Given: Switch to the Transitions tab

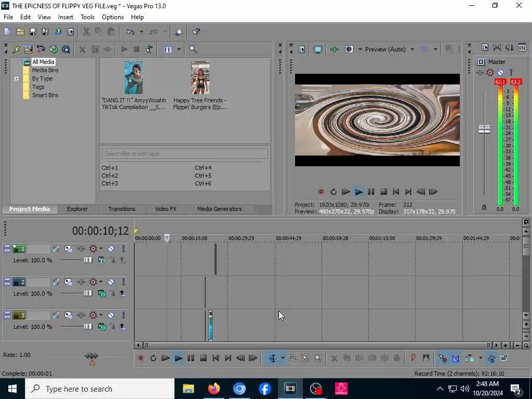Looking at the screenshot, I should click(x=122, y=209).
